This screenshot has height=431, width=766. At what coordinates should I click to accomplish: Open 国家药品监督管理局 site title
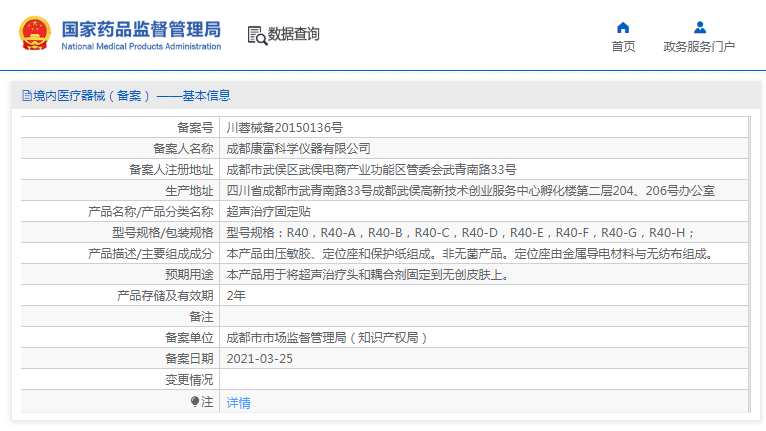141,29
